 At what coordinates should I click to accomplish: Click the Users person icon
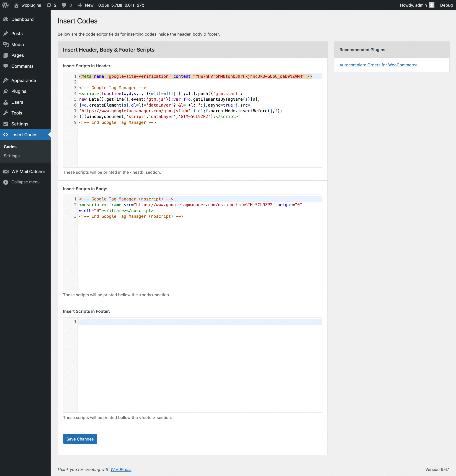point(6,102)
